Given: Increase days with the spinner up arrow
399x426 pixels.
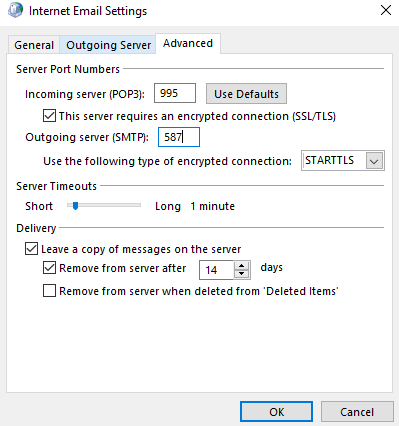Looking at the screenshot, I should tap(242, 266).
